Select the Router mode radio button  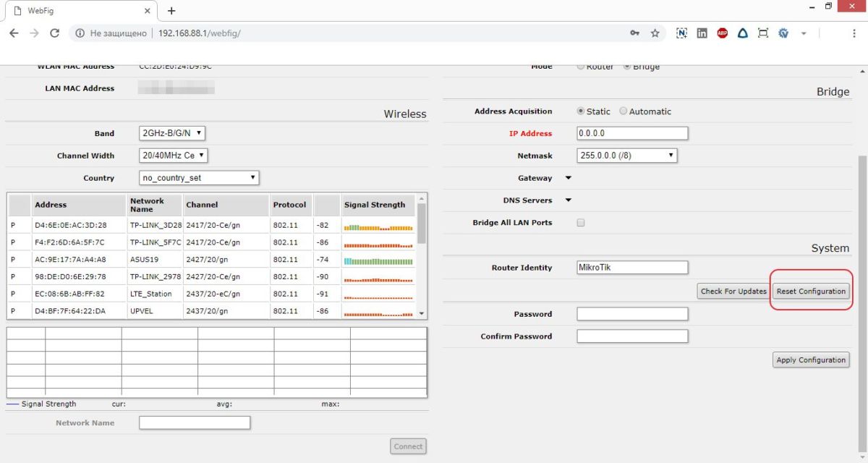click(x=581, y=67)
